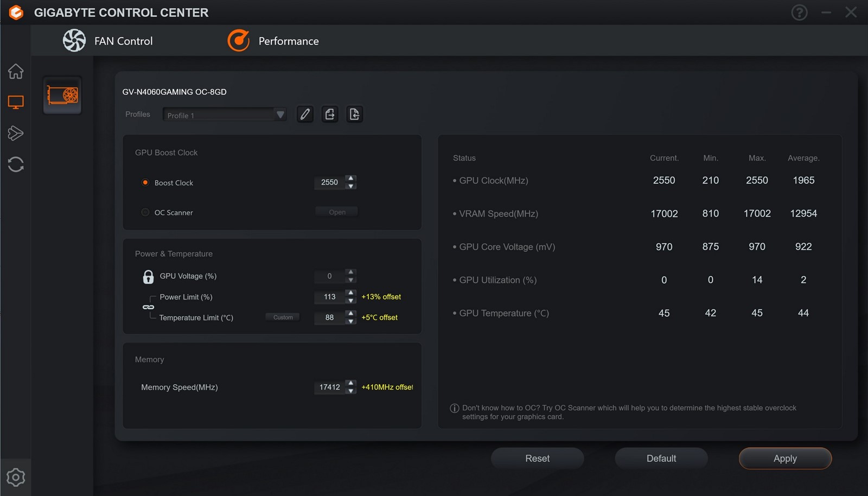Open the help question mark icon
Viewport: 868px width, 496px height.
pos(799,12)
